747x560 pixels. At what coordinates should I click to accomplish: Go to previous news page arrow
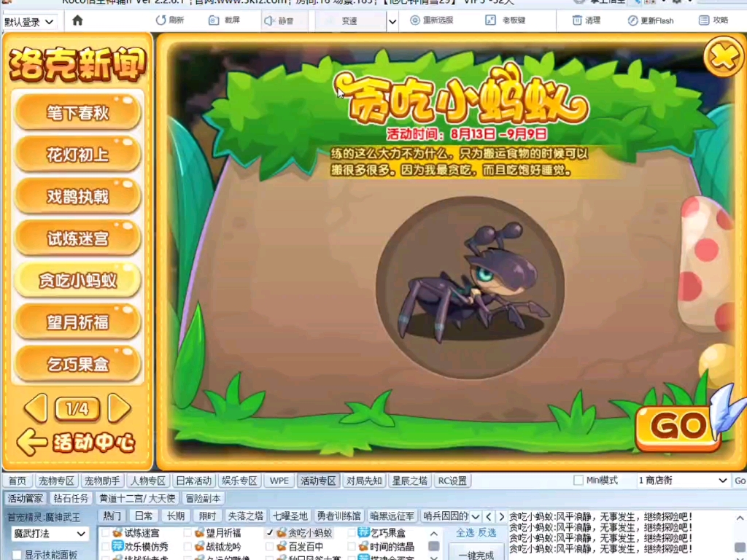(36, 408)
